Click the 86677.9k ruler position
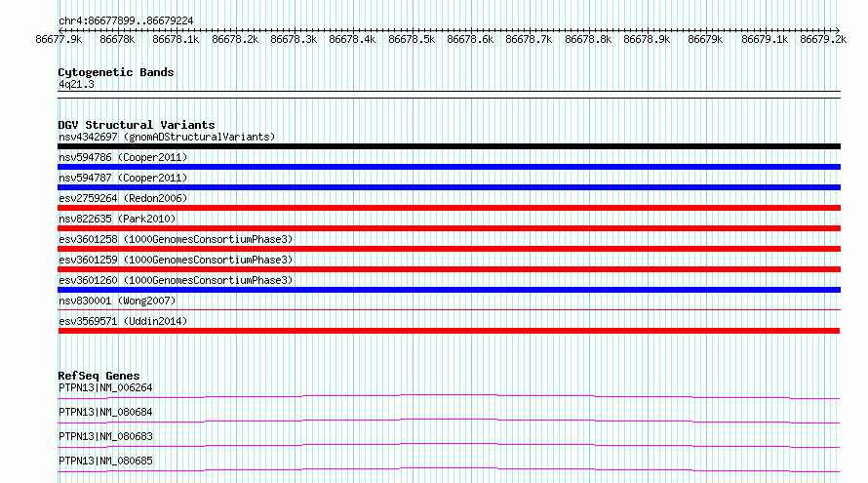 [59, 39]
